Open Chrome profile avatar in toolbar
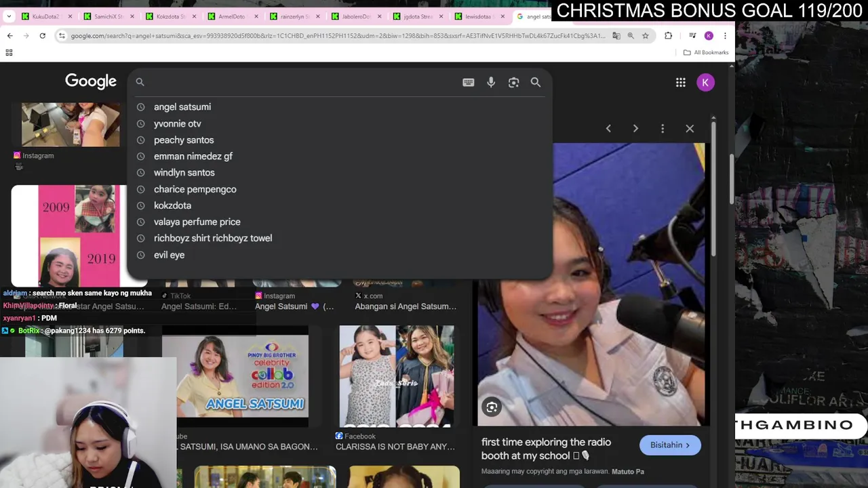The image size is (868, 488). click(x=709, y=35)
